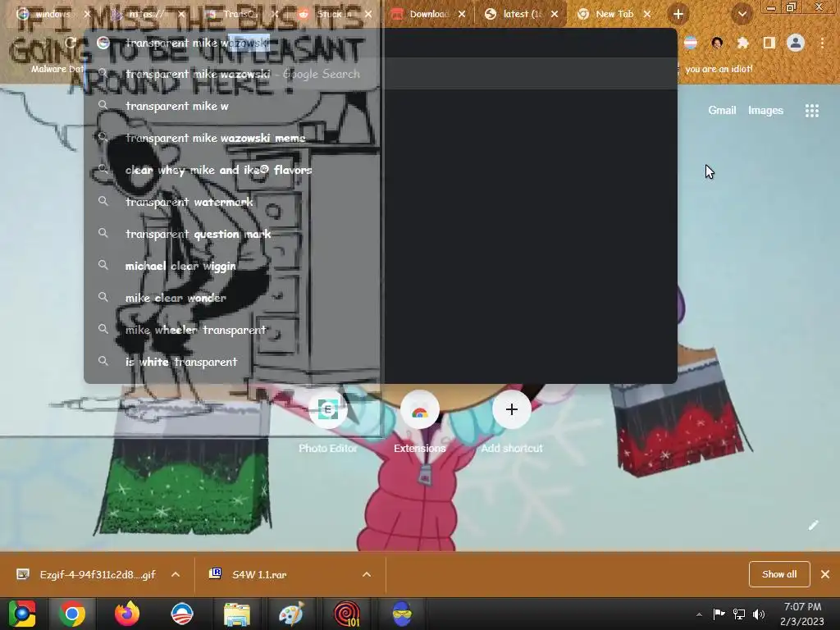
Task: Open the network tray icon
Action: pyautogui.click(x=739, y=614)
